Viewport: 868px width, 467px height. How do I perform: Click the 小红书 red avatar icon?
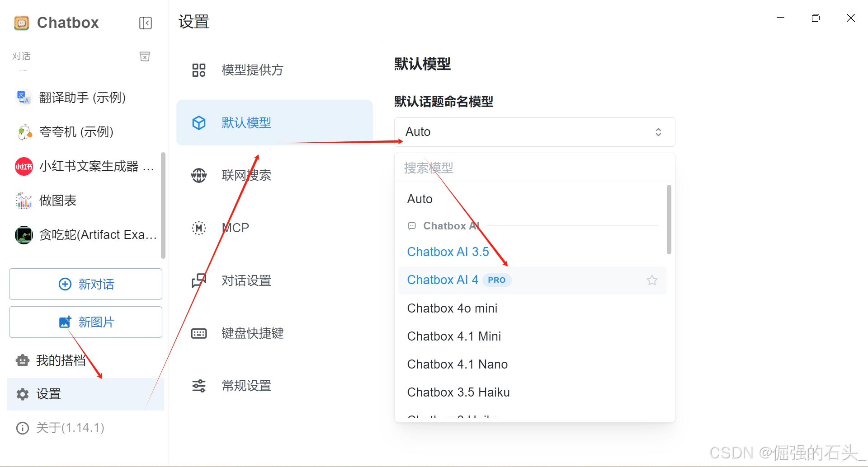pos(24,166)
